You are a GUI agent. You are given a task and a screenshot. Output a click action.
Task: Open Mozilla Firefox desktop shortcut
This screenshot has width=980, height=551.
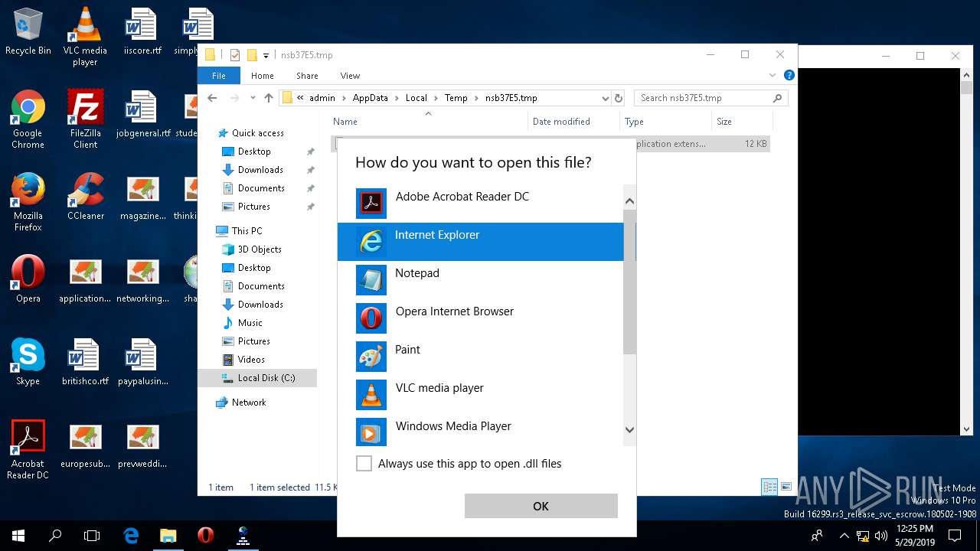[x=28, y=202]
